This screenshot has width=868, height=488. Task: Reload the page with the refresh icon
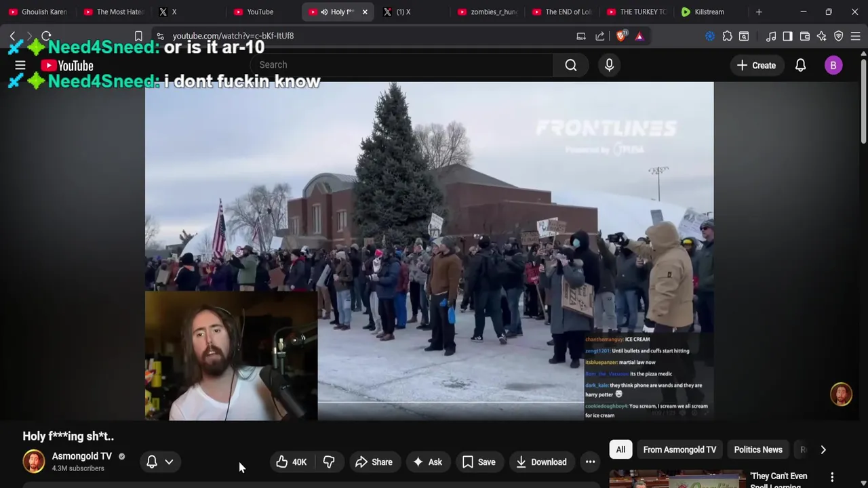pyautogui.click(x=46, y=36)
